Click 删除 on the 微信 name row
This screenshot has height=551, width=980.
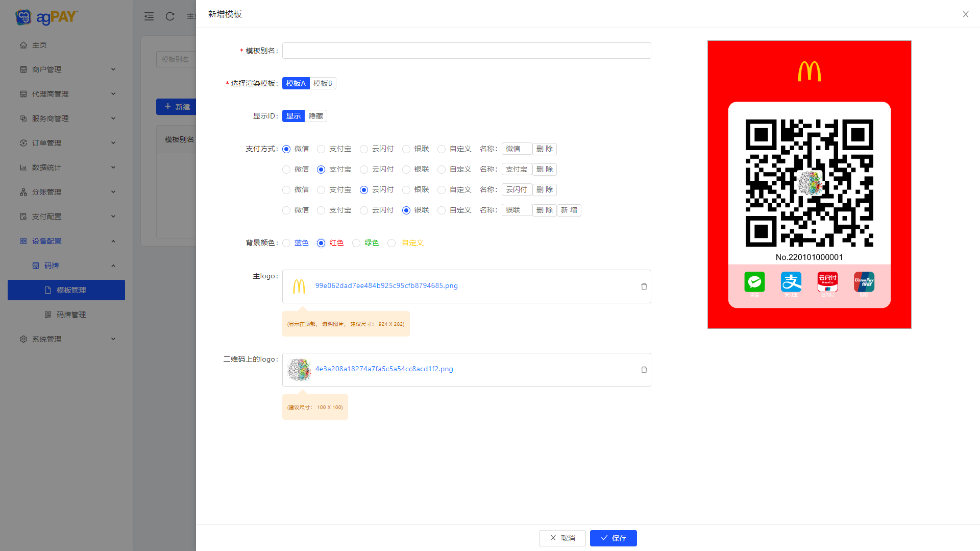pos(545,149)
